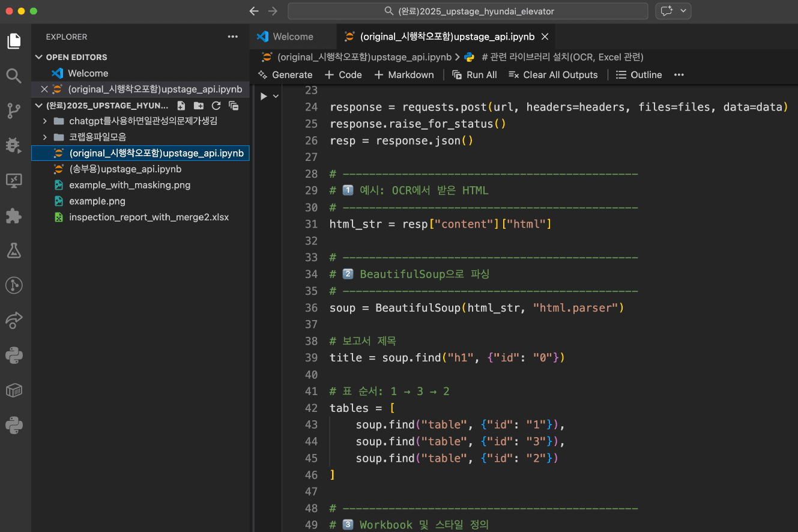The width and height of the screenshot is (798, 532).
Task: Collapse all folders in explorer
Action: point(234,106)
